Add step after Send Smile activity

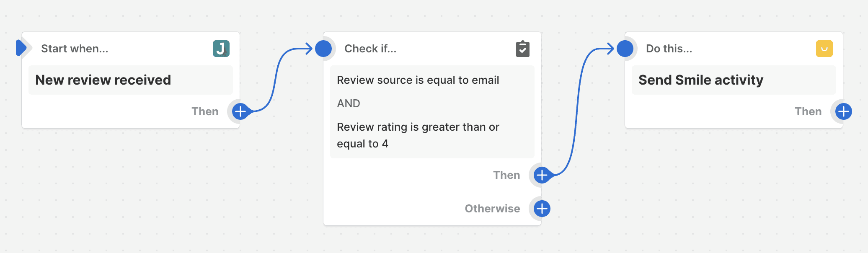point(843,111)
